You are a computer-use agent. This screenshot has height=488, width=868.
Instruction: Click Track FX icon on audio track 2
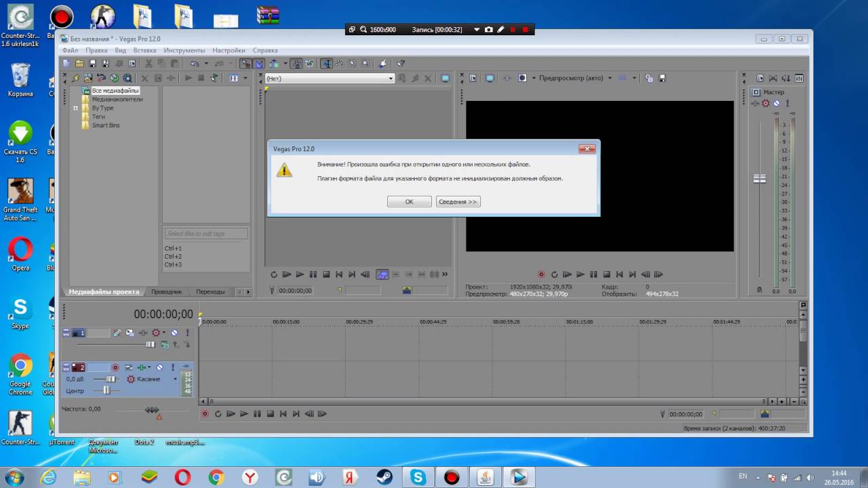click(142, 367)
